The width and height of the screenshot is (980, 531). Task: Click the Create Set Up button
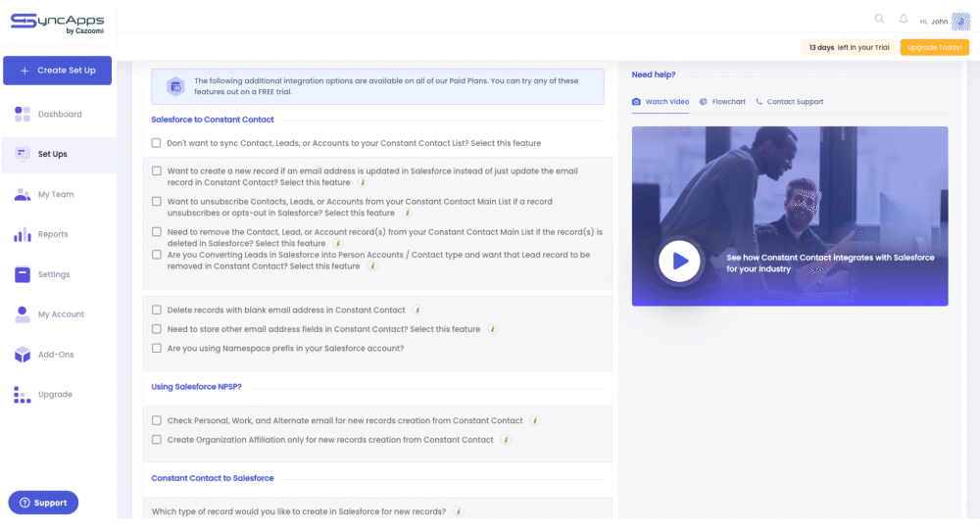[x=58, y=71]
